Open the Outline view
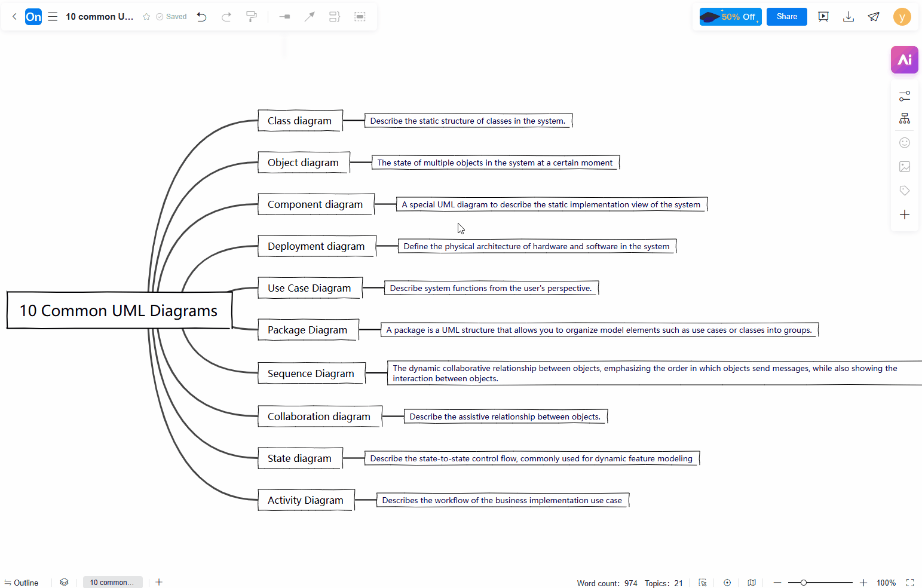 [x=22, y=583]
